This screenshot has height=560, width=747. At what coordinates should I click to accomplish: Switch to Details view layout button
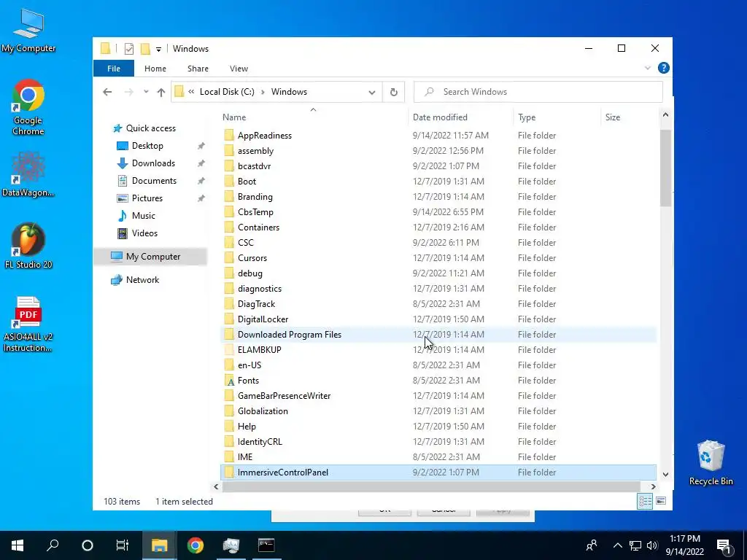645,501
